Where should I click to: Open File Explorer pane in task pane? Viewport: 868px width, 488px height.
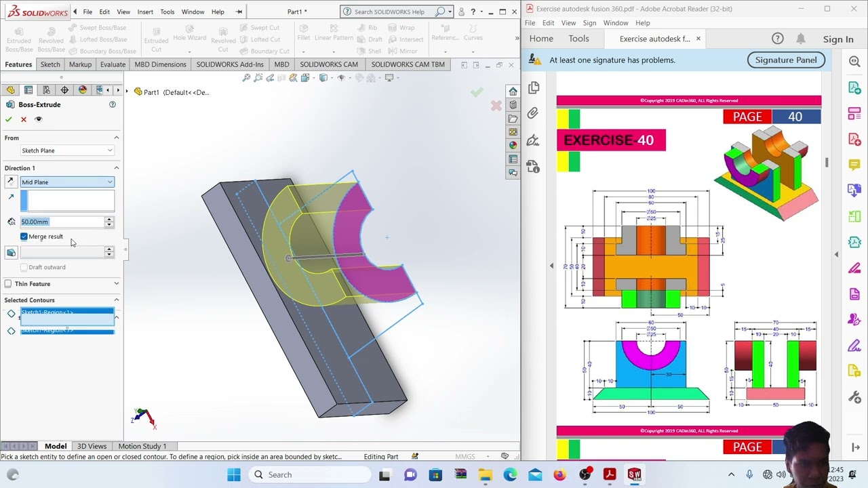point(513,119)
